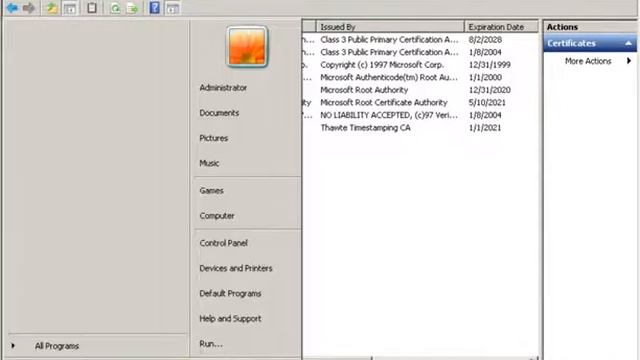Click the Export List toolbar icon

pos(132,8)
